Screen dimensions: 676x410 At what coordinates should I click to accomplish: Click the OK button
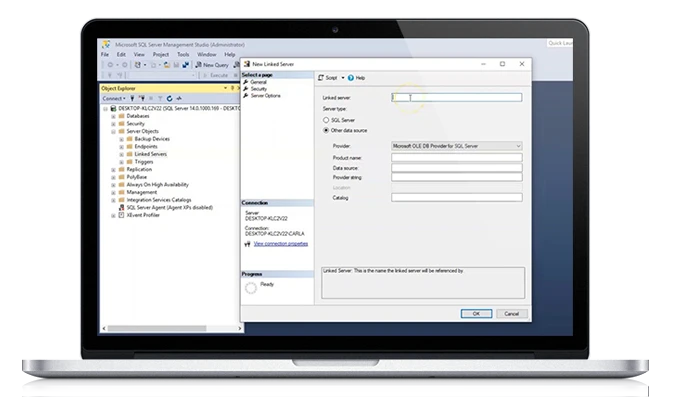[475, 313]
